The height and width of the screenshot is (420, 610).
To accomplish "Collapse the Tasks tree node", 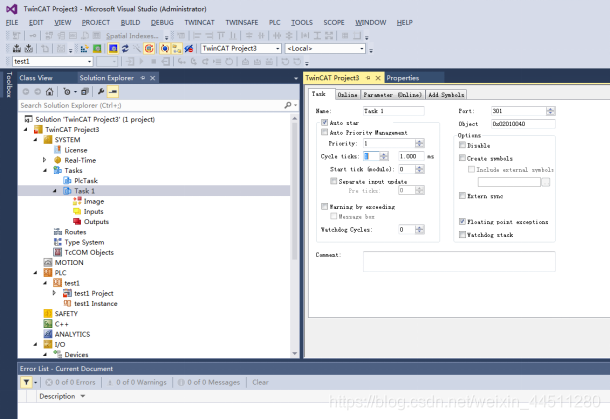I will [x=45, y=170].
